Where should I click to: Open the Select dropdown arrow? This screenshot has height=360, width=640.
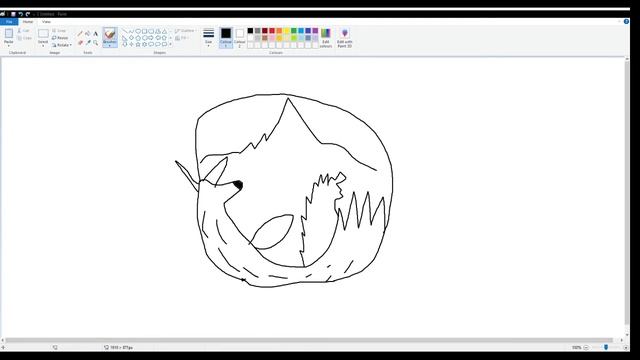pyautogui.click(x=43, y=46)
